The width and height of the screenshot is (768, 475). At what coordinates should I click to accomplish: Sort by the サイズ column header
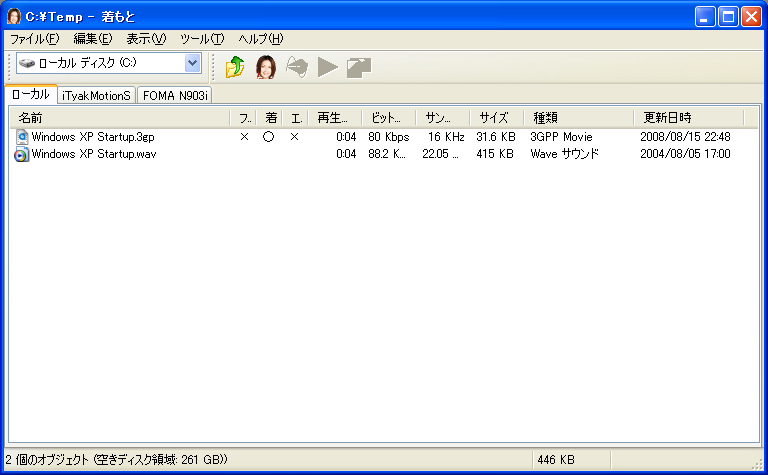495,118
